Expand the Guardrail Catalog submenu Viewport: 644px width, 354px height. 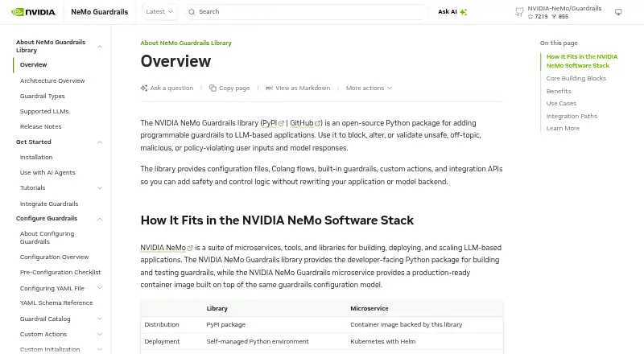pos(99,319)
